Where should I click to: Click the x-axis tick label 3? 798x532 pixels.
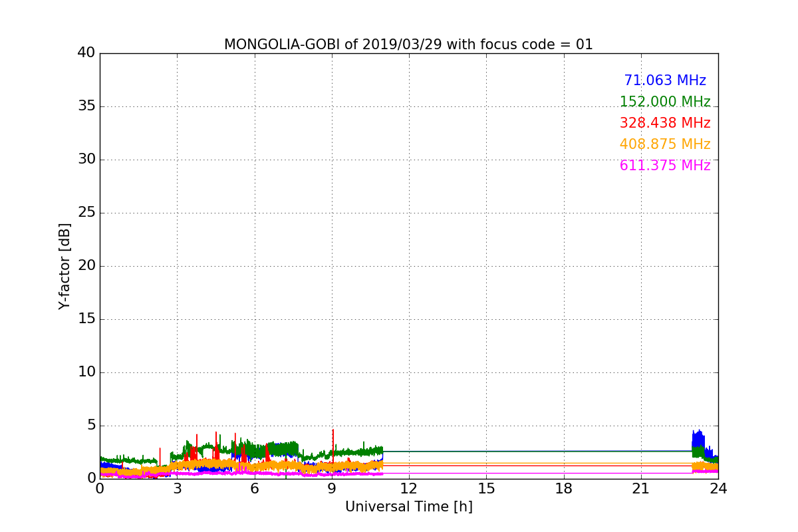[177, 489]
